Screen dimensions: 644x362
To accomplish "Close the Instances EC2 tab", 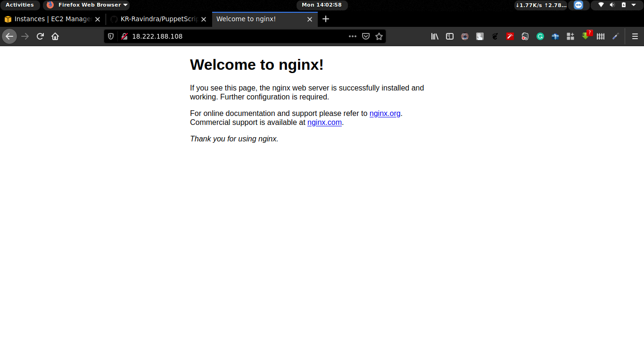I will click(98, 19).
